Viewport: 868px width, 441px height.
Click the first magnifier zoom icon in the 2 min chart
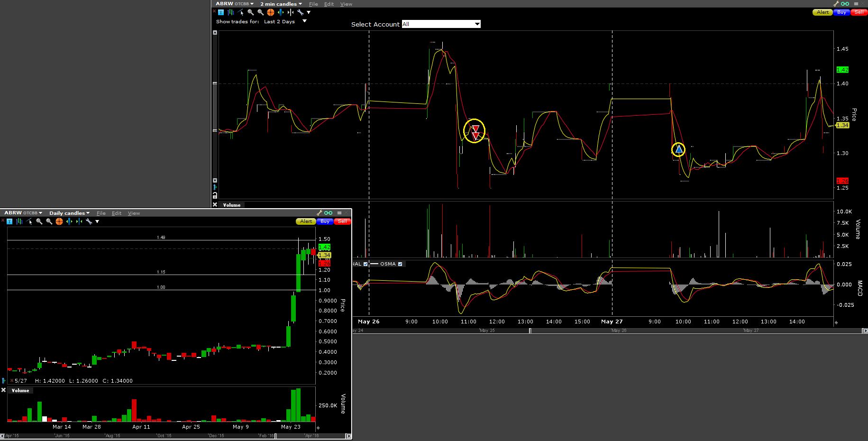[250, 12]
